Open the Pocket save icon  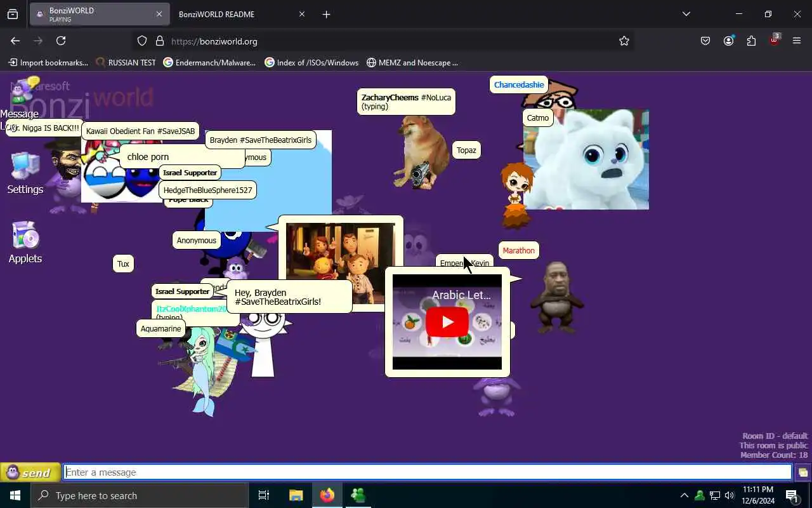point(705,41)
